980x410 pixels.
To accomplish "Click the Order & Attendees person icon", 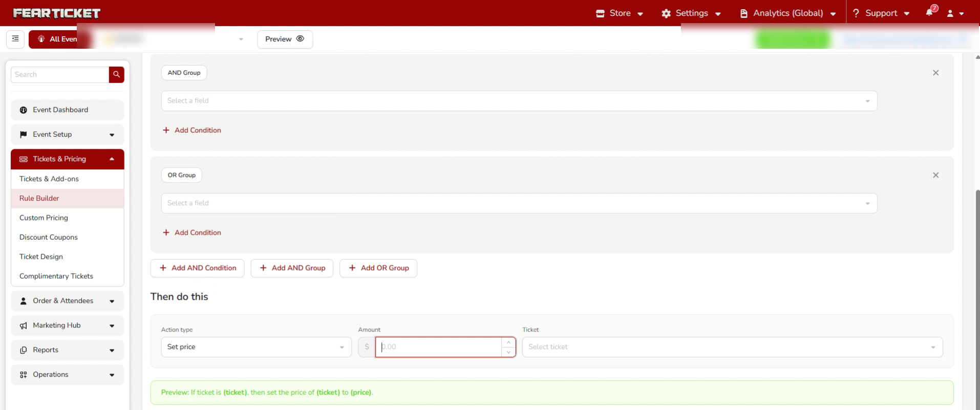I will click(23, 301).
